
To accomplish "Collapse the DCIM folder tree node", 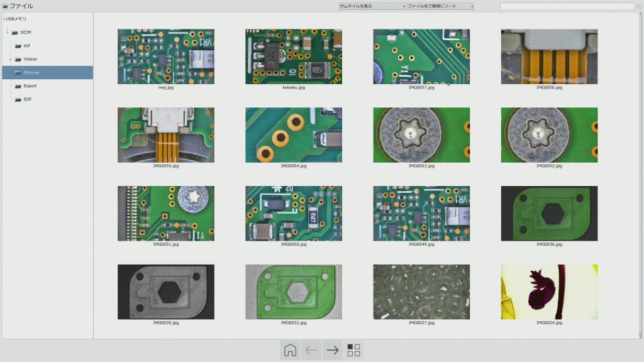I will tap(7, 32).
